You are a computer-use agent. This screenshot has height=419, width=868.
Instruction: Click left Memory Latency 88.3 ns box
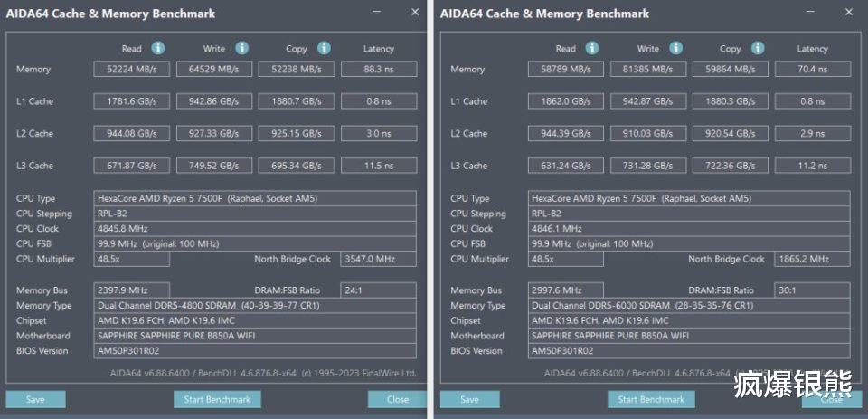click(378, 69)
